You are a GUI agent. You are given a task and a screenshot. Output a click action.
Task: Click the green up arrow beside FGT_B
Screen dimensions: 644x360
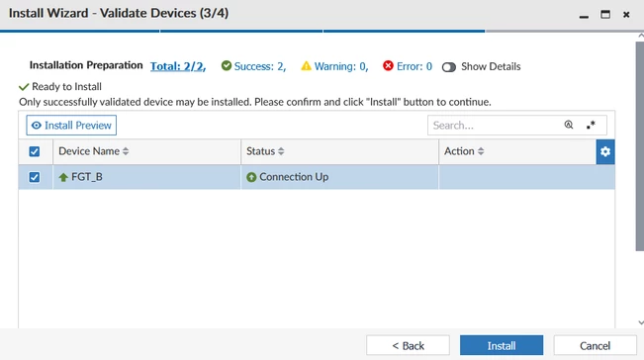[63, 177]
